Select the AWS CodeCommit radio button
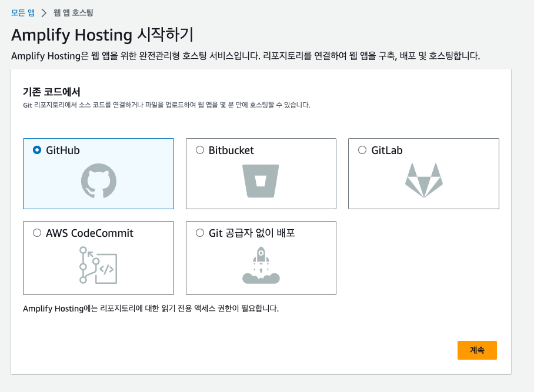The width and height of the screenshot is (534, 392). click(37, 233)
